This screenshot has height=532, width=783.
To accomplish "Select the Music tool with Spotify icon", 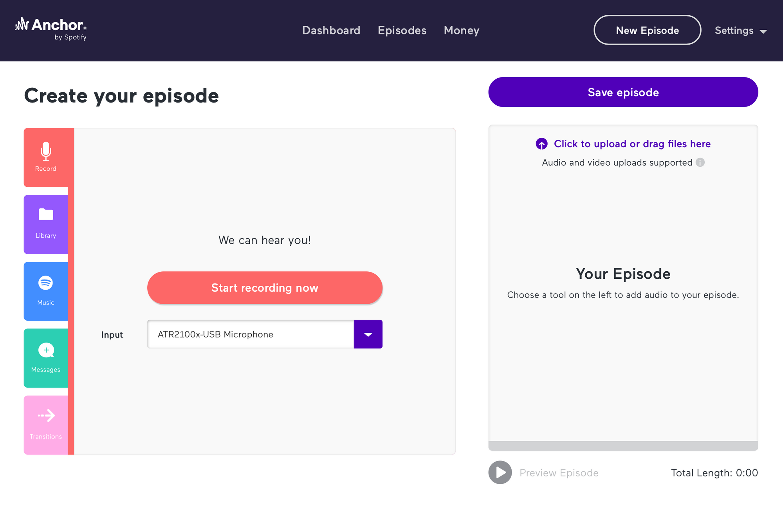I will tap(46, 291).
